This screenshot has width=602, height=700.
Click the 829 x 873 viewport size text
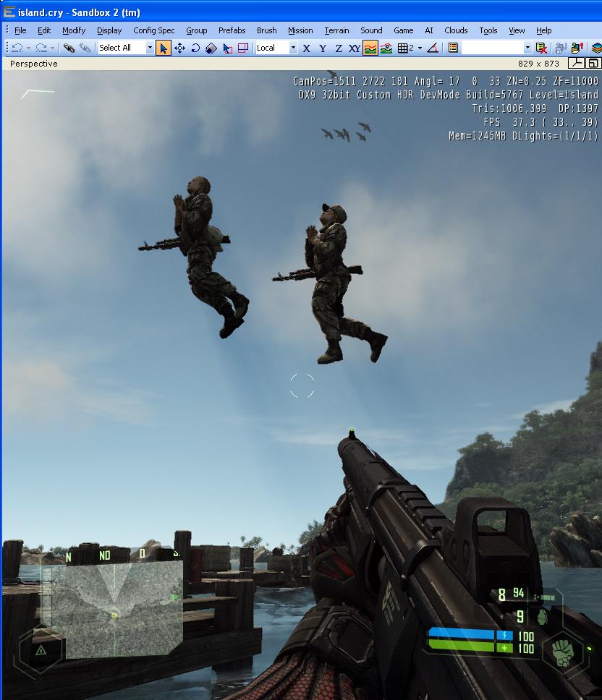click(538, 64)
